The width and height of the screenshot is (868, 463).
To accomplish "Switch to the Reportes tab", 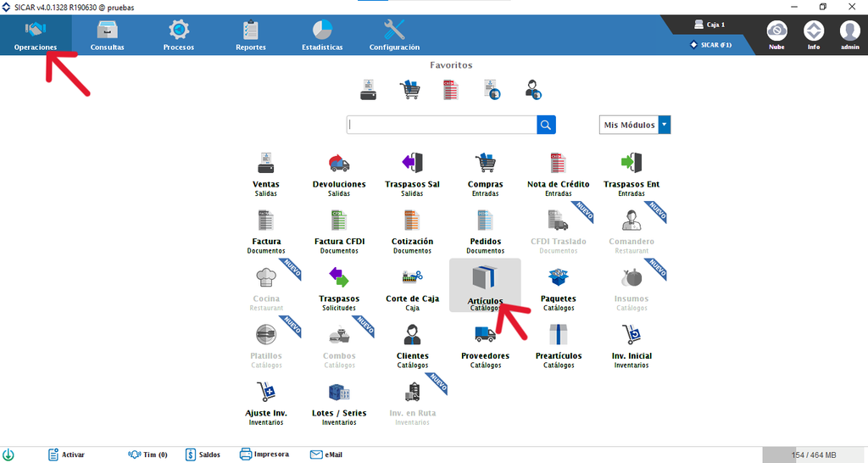I will click(251, 35).
